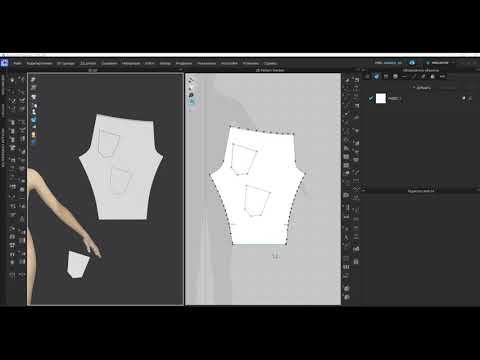Image resolution: width=480 pixels, height=360 pixels.
Task: Click the 3D window title label
Action: (x=93, y=70)
